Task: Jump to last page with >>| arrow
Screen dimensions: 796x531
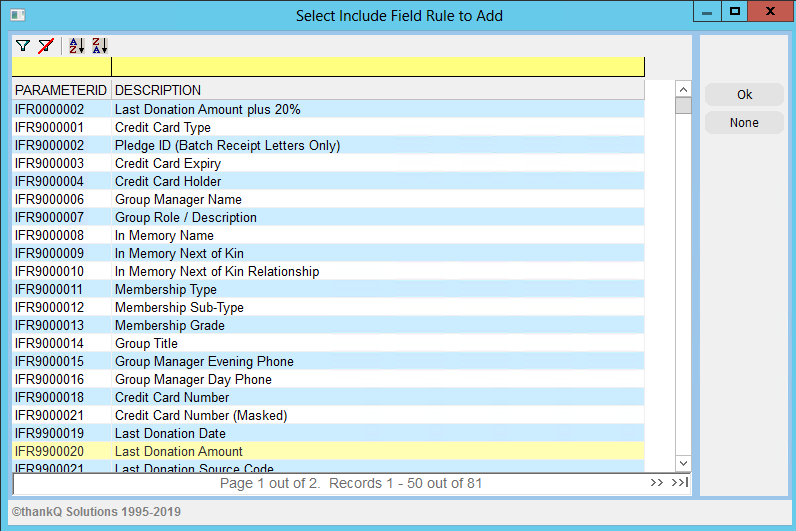Action: tap(680, 482)
